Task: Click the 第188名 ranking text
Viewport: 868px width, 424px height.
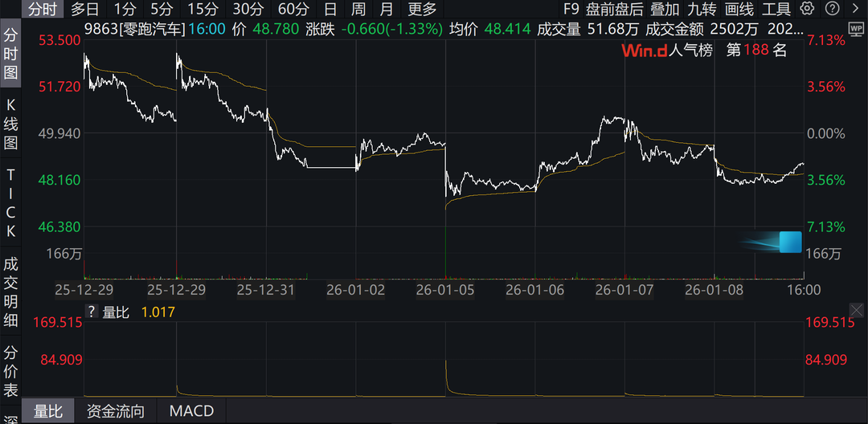Action: click(756, 51)
